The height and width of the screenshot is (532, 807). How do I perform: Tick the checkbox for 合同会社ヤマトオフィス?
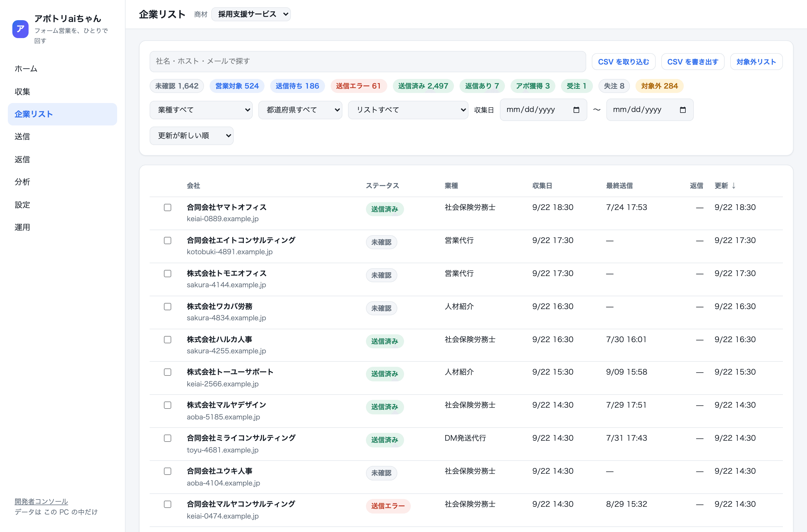(x=167, y=207)
